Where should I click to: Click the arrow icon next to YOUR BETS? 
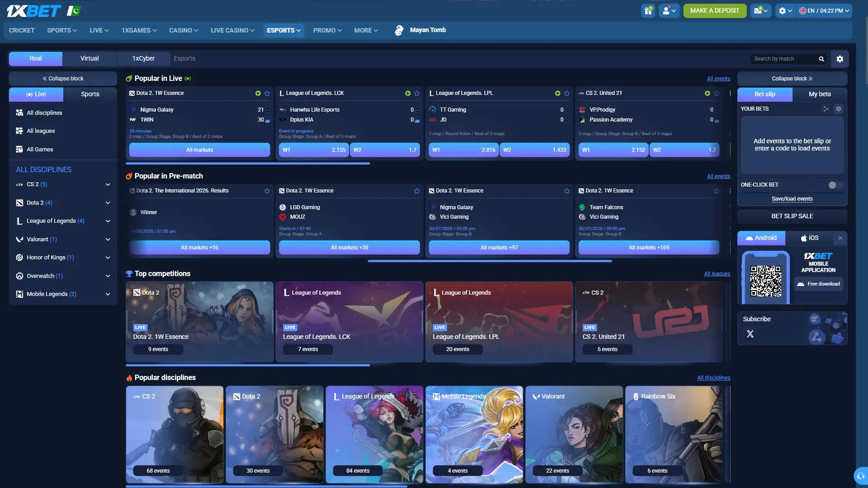826,109
